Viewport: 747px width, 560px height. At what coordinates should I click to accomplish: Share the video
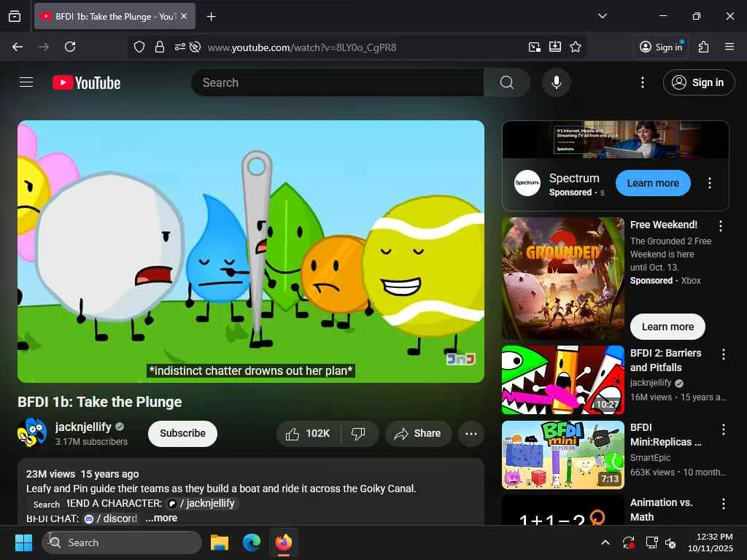[x=418, y=433]
